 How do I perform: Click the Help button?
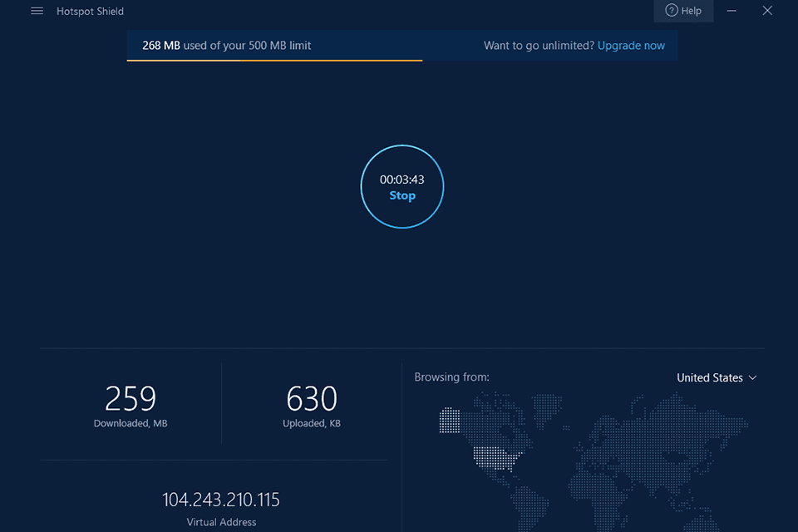click(683, 11)
